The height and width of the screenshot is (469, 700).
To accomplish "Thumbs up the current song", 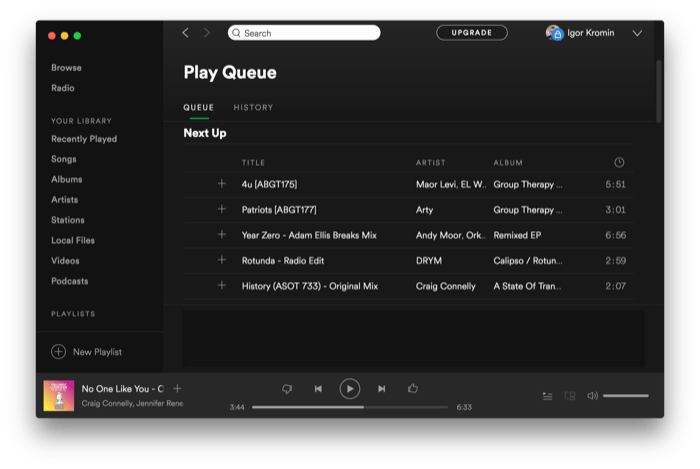I will 412,388.
